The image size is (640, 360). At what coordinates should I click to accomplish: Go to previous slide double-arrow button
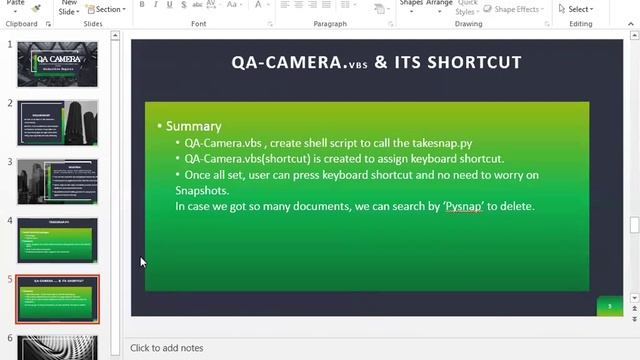[634, 309]
